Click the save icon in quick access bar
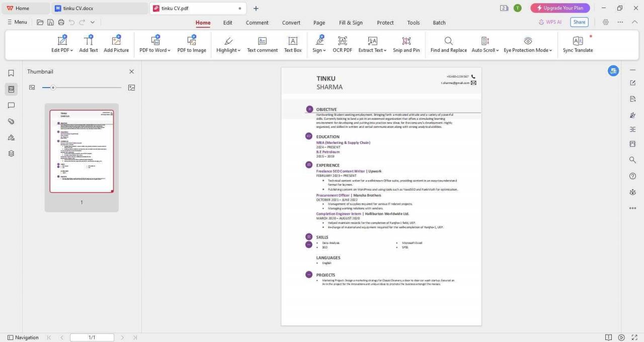This screenshot has height=342, width=644. pyautogui.click(x=50, y=22)
